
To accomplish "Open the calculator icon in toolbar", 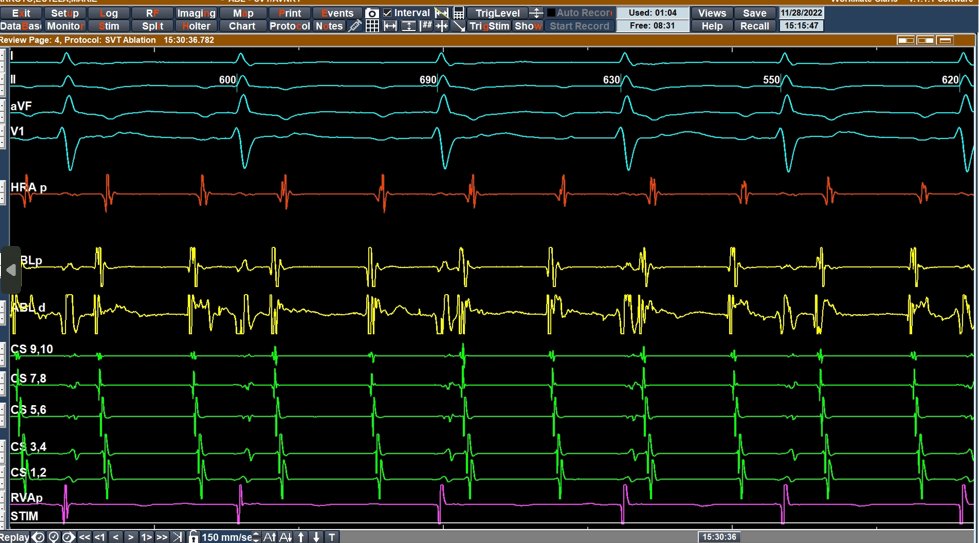I will coord(459,13).
